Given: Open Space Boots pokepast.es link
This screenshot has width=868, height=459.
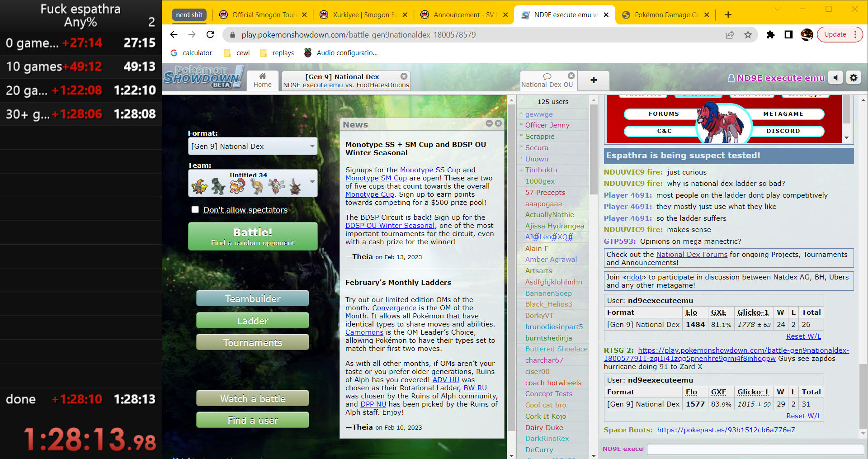Looking at the screenshot, I should (x=726, y=430).
